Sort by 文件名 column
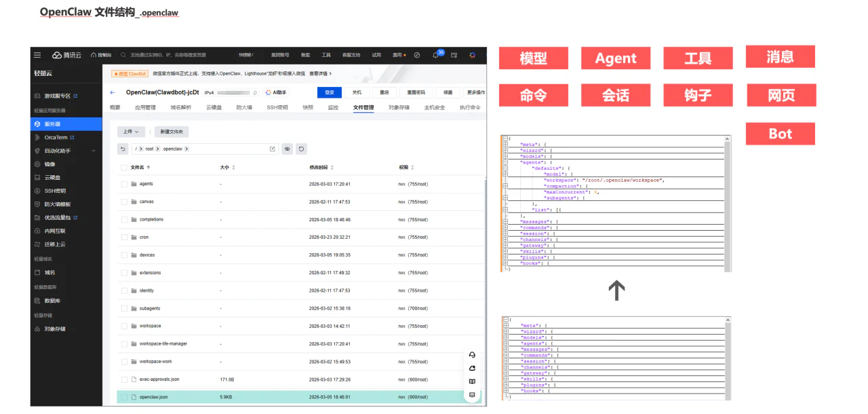Viewport: 868px width, 414px height. pos(140,167)
